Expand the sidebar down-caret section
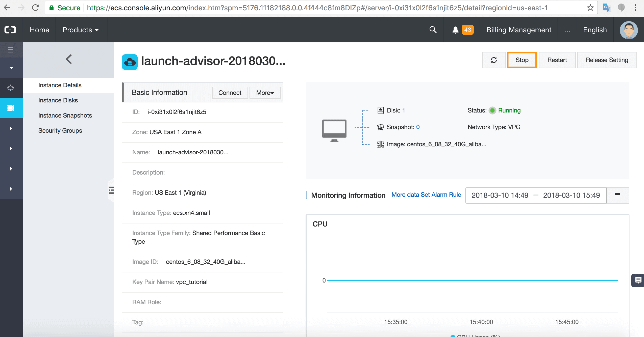 click(x=11, y=68)
